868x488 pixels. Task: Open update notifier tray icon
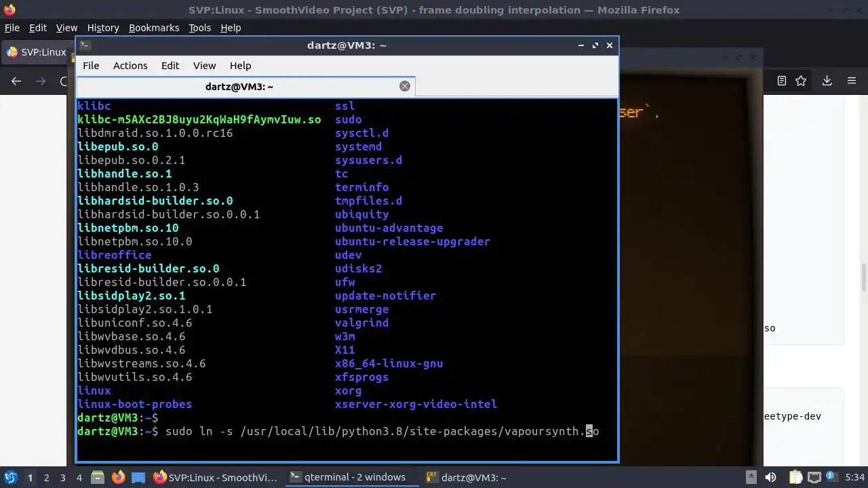tap(831, 477)
